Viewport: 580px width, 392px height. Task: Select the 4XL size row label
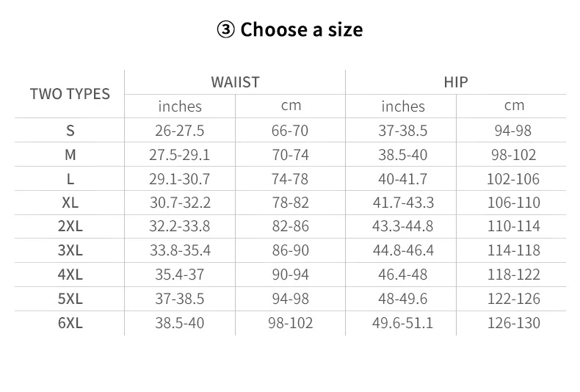coord(70,275)
